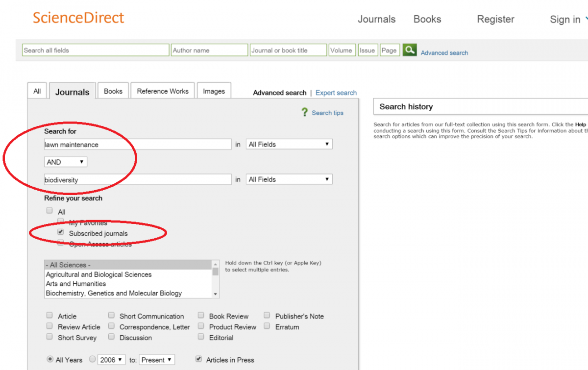This screenshot has height=370, width=588.
Task: Click the Search all fields input box
Action: (x=96, y=50)
